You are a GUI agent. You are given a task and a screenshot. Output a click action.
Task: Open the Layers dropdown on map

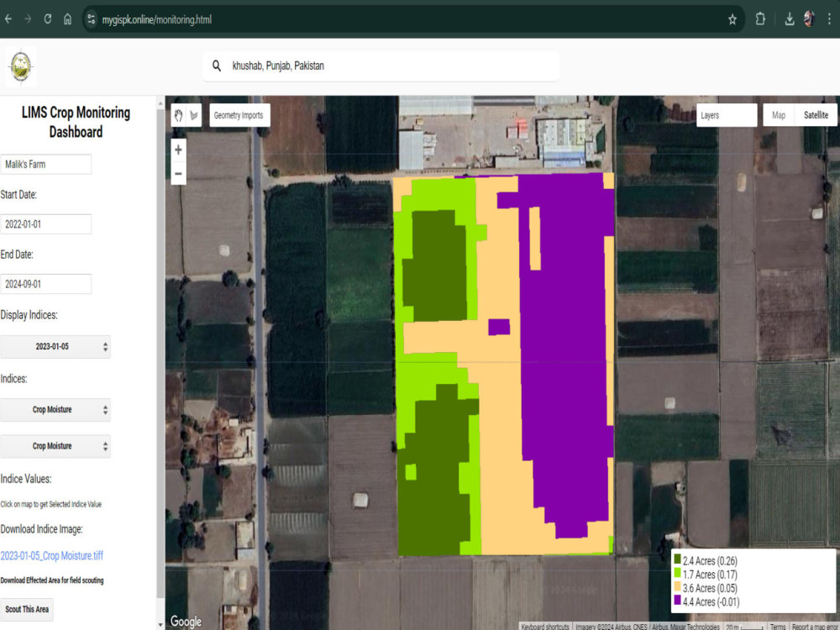[727, 115]
